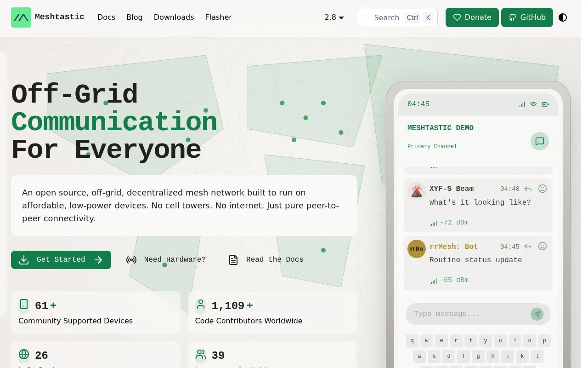Click the Search box
This screenshot has height=368, width=588.
click(397, 17)
